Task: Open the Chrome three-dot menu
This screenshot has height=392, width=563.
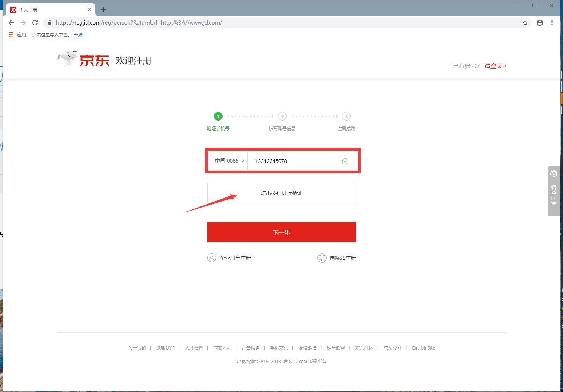Action: [x=552, y=23]
